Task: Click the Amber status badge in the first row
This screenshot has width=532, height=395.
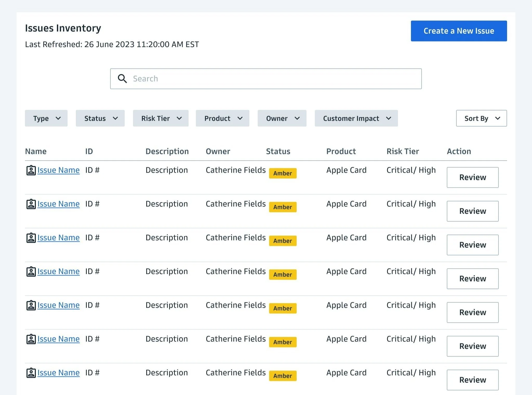Action: pyautogui.click(x=283, y=173)
